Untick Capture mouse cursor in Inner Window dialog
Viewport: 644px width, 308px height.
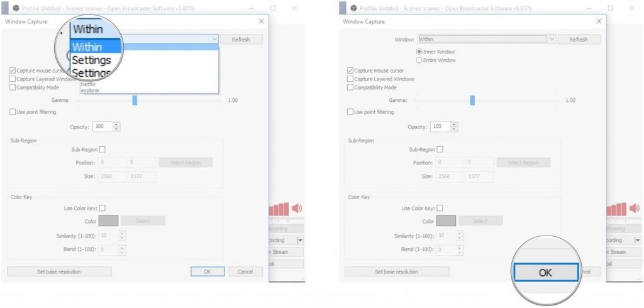(x=350, y=71)
